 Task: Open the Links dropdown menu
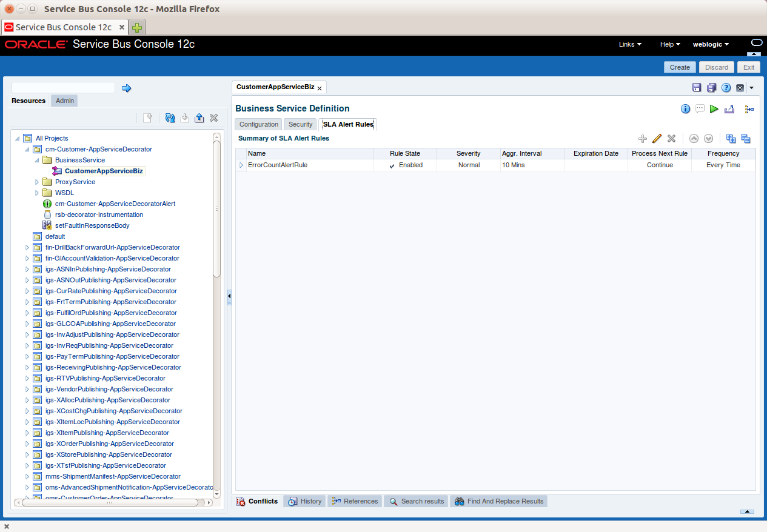[630, 44]
